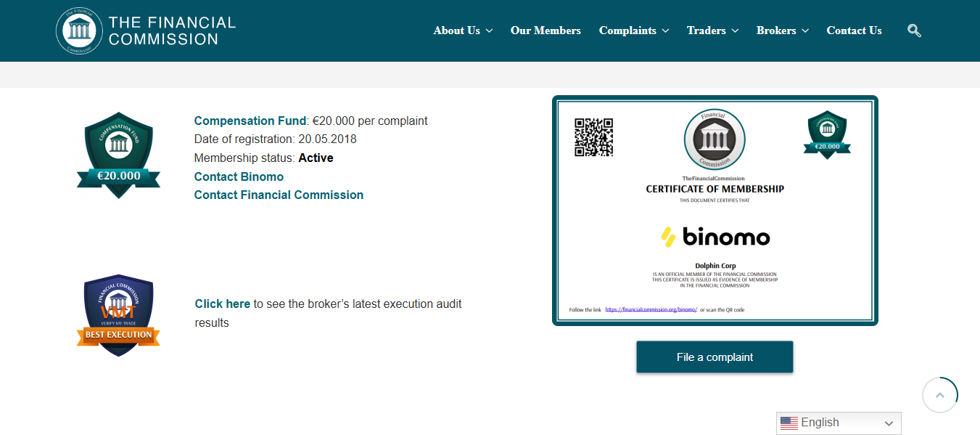
Task: Click the financialcommission.org/binomo certificate link
Action: tap(649, 309)
